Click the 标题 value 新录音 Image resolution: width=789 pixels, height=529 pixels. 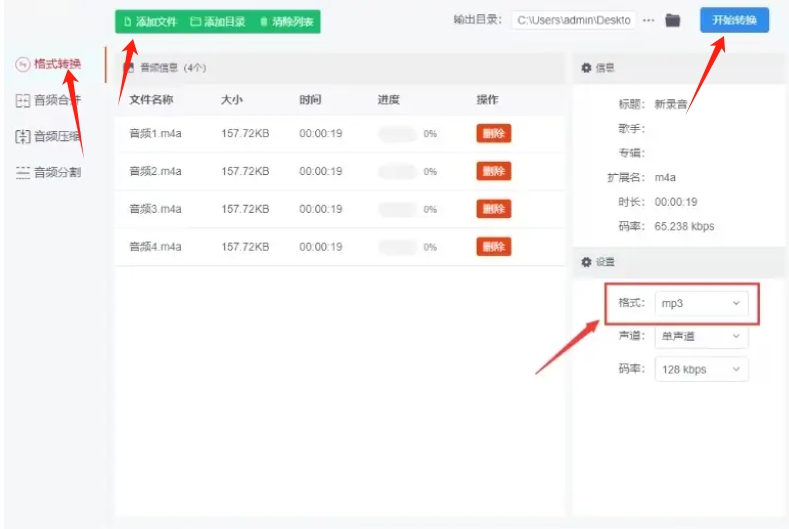point(671,104)
